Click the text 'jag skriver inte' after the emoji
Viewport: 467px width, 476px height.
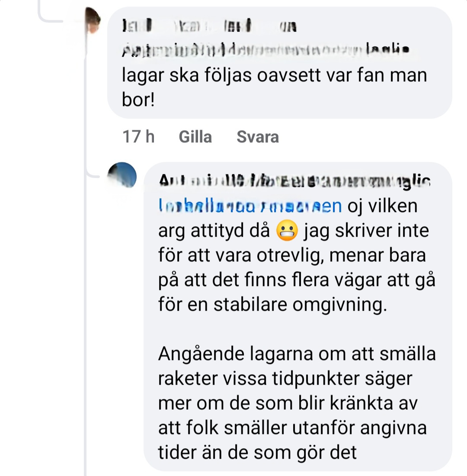tap(366, 230)
